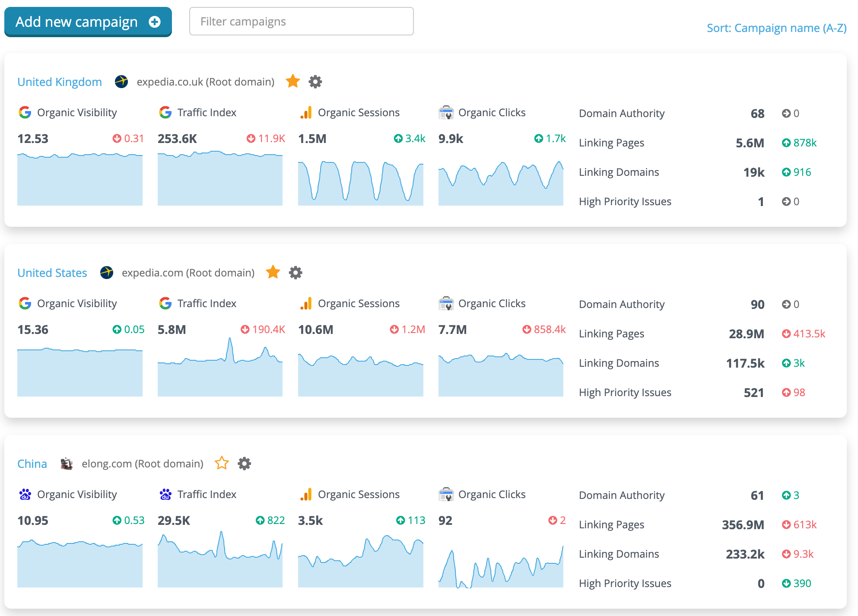858x616 pixels.
Task: Select the Baidu icon next to China's Traffic Index
Action: [x=165, y=494]
